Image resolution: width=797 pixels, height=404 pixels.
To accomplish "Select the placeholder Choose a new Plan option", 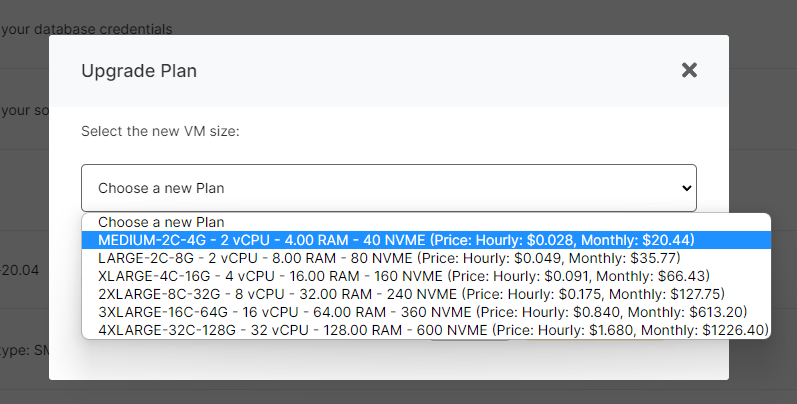I will 161,222.
